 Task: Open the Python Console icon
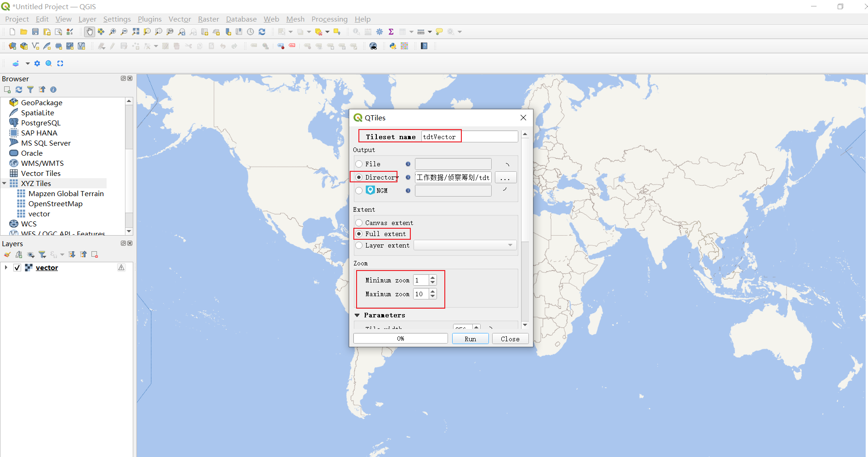[x=393, y=46]
